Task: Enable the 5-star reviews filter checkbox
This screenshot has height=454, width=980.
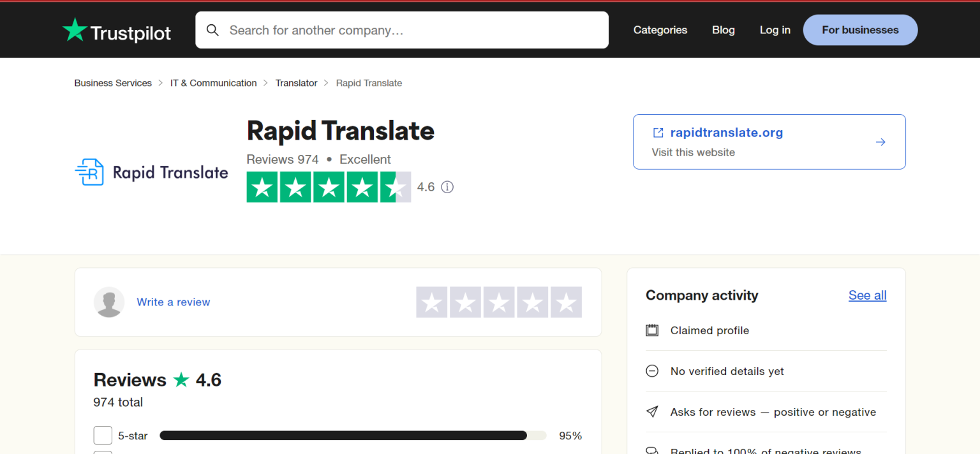Action: 103,435
